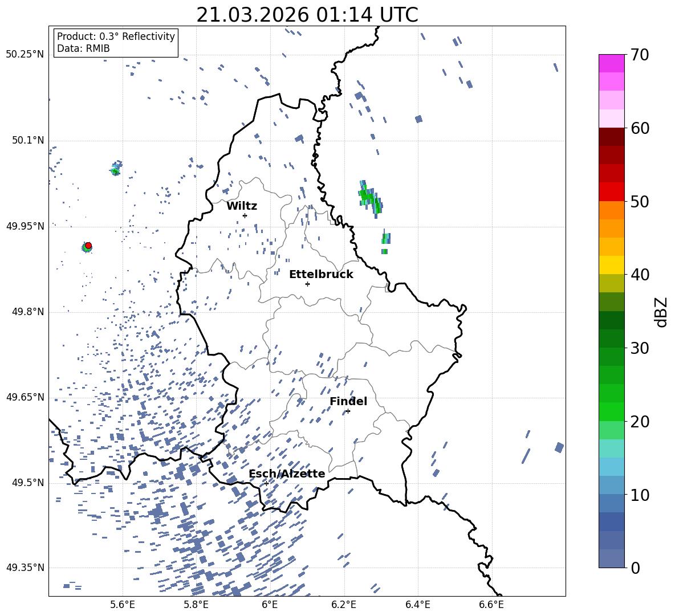Click the Data: RMIB text in the info box
The height and width of the screenshot is (616, 675).
click(83, 48)
